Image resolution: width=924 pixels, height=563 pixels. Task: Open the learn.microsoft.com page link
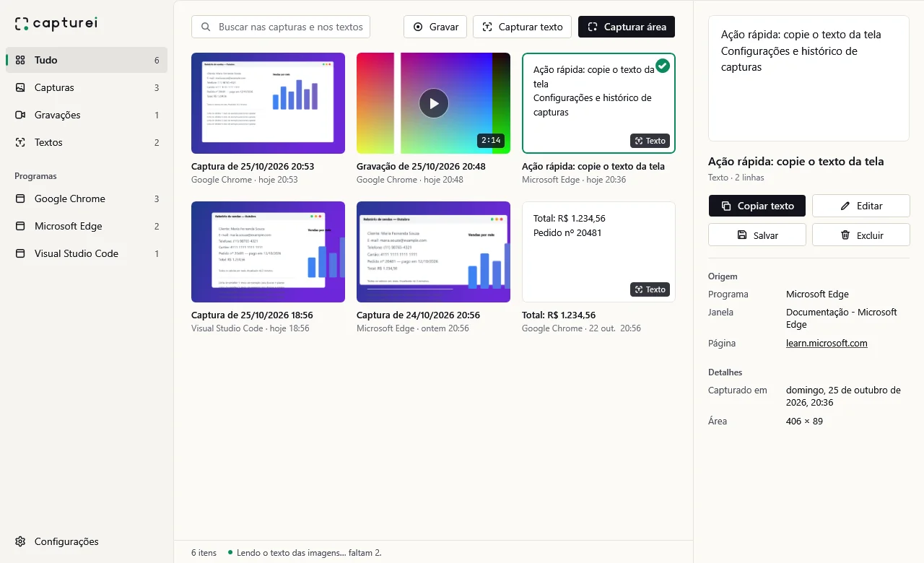827,343
